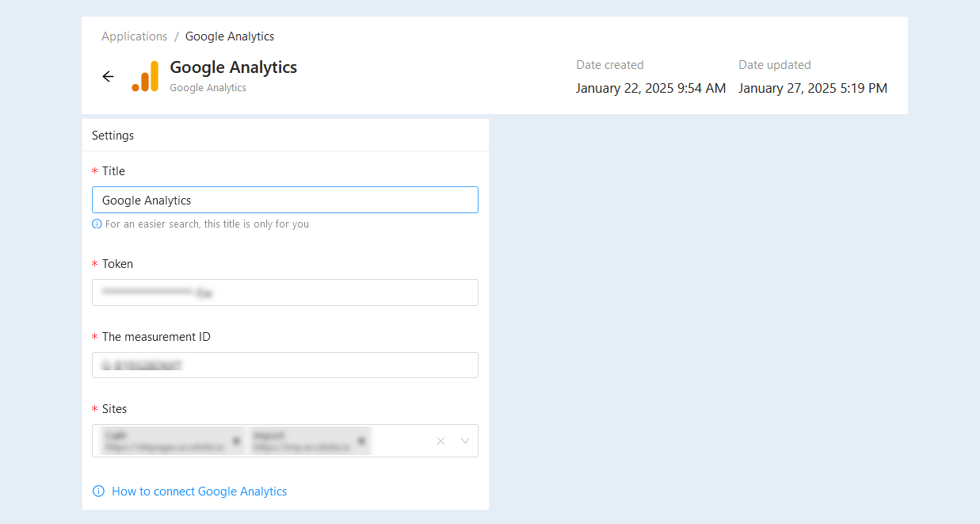This screenshot has width=980, height=524.
Task: Click the Google Analytics orange bar-chart logo
Action: [x=145, y=76]
